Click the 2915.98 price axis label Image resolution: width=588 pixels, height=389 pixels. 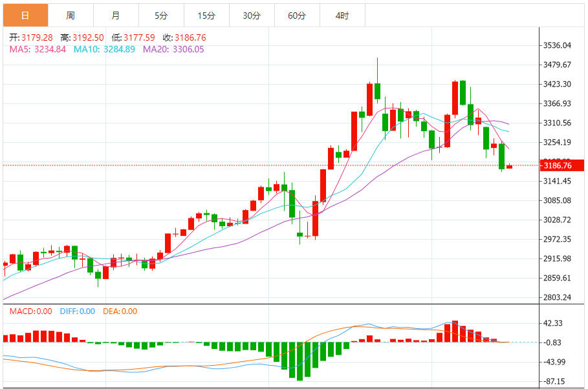[557, 258]
